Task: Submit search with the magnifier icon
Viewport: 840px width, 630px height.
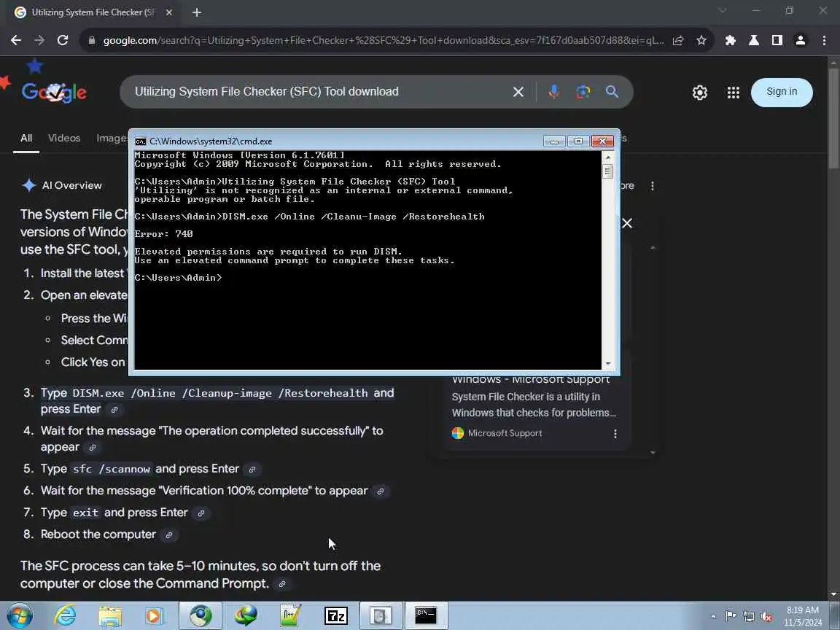Action: (612, 92)
